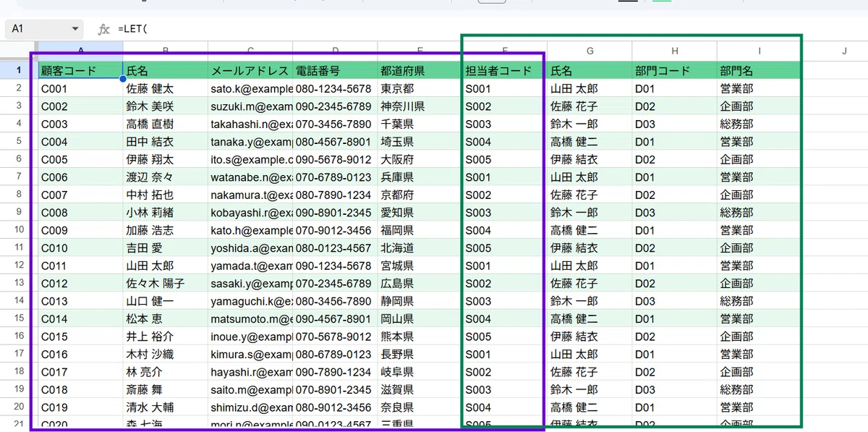Select column I header
Screen dimensions: 868x432
[x=759, y=51]
